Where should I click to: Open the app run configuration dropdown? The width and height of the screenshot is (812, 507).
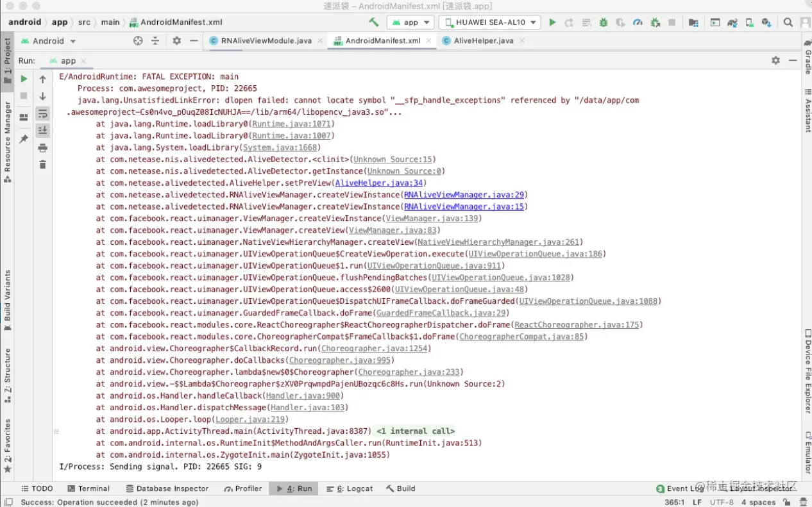(x=410, y=22)
